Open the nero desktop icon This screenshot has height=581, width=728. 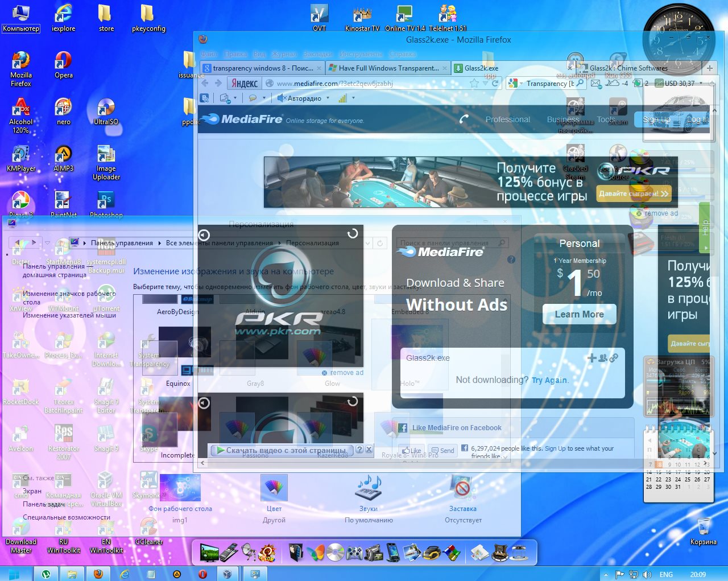pos(63,112)
